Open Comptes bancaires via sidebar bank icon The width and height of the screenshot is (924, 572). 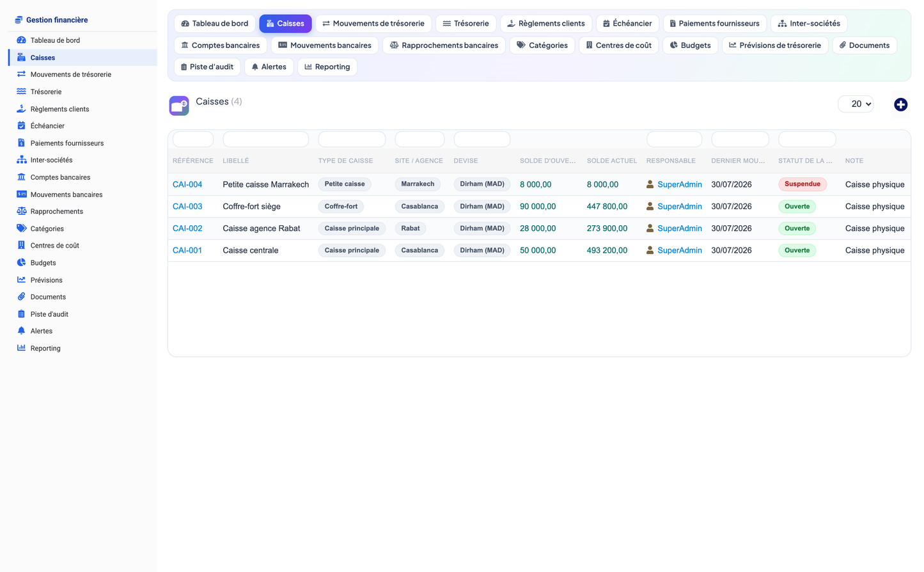(x=21, y=177)
